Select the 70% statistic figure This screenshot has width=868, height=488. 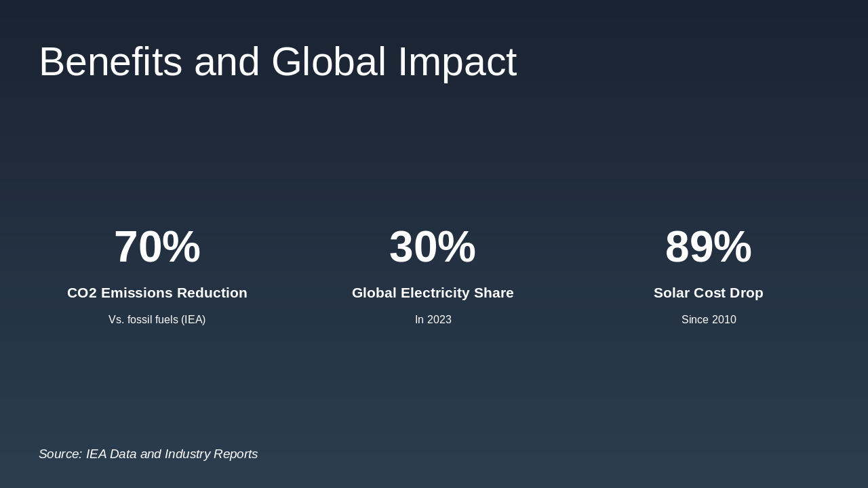pyautogui.click(x=157, y=247)
